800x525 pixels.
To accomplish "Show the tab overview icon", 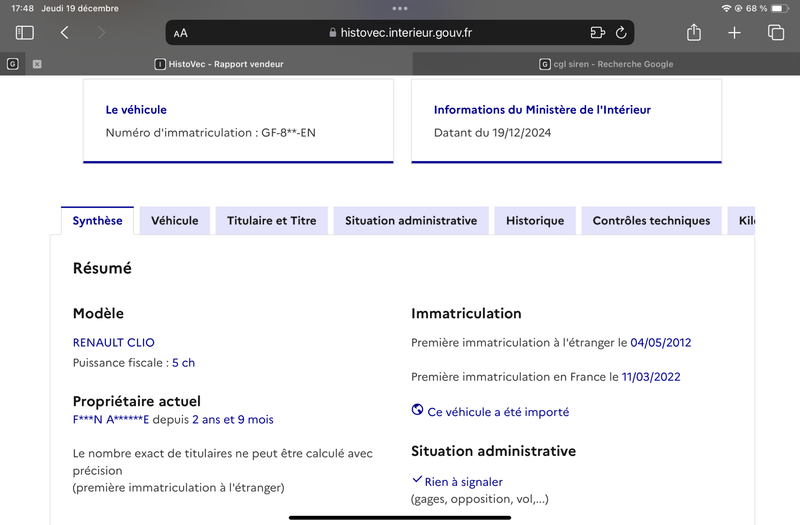I will 776,32.
